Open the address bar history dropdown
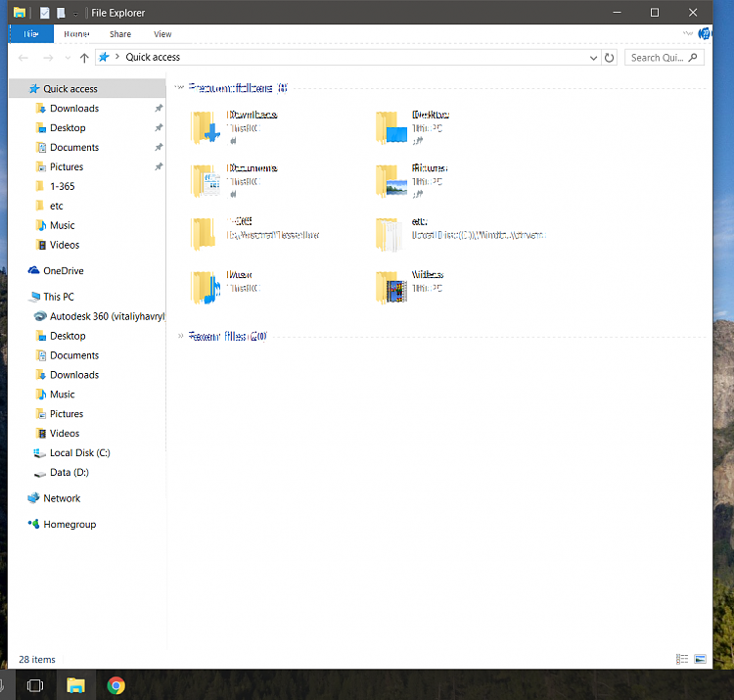Screen dimensions: 734x700 point(593,58)
